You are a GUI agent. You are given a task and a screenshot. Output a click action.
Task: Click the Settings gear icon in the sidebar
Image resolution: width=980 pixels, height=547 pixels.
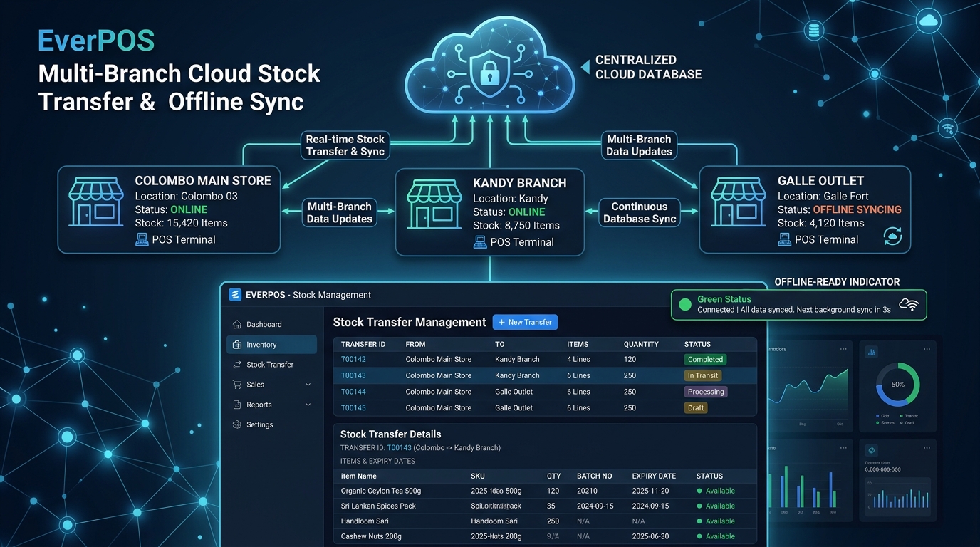[237, 424]
